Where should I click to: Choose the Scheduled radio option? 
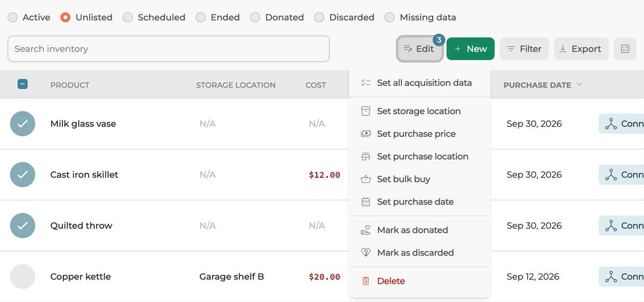[128, 17]
